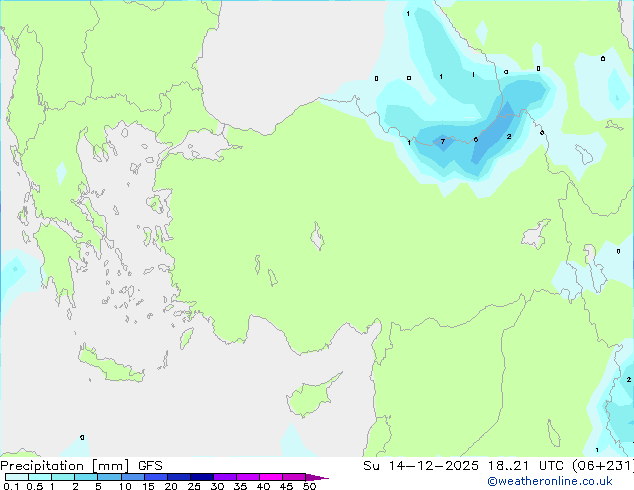Click the legend tick label "35"
634x490 pixels.
click(x=240, y=486)
